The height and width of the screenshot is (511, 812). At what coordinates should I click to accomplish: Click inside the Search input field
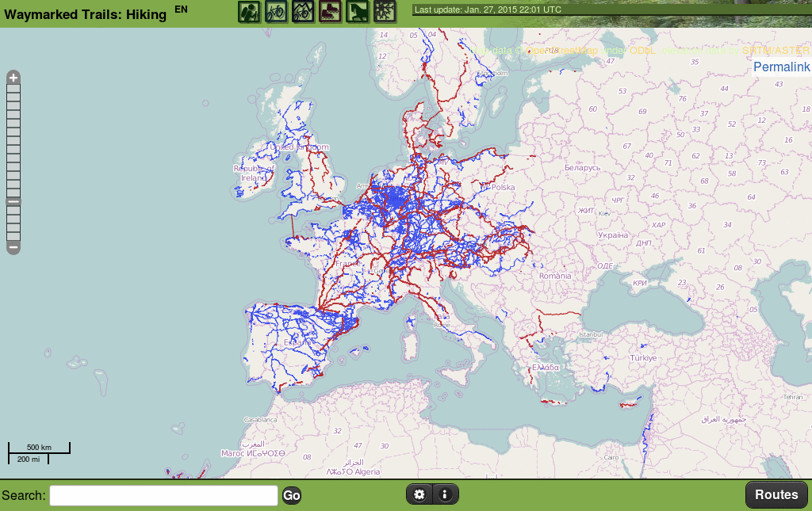point(163,495)
